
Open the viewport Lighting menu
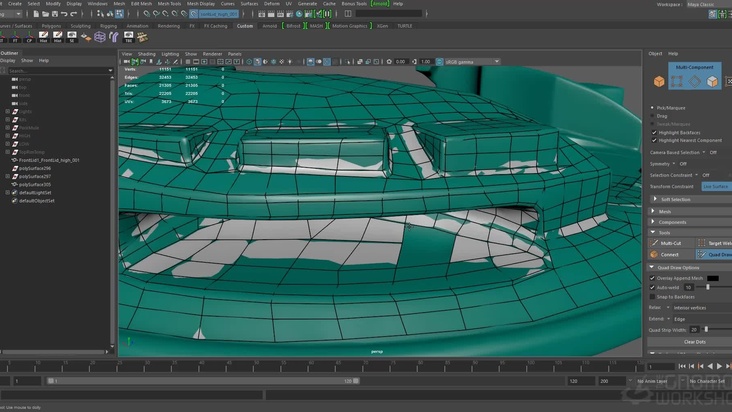tap(170, 54)
